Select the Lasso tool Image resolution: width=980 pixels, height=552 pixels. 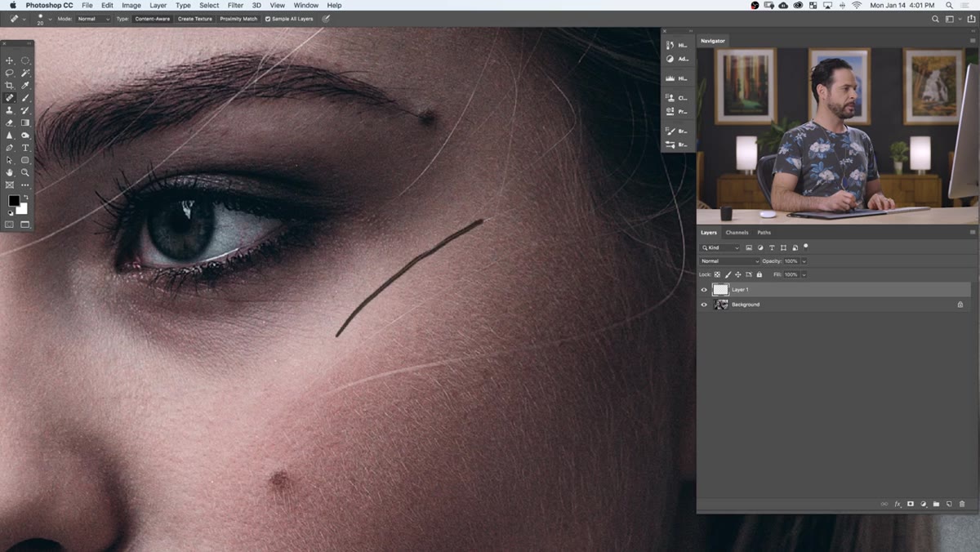[10, 73]
